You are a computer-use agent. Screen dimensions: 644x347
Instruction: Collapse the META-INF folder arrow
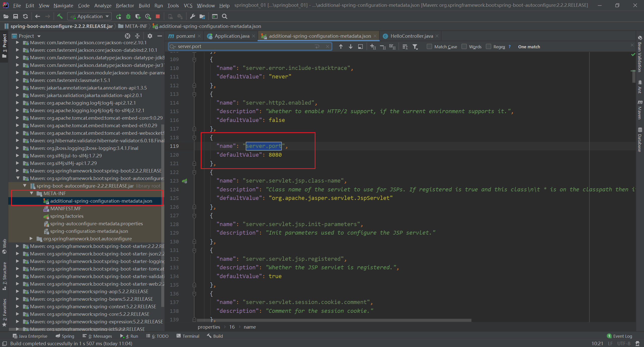click(x=32, y=193)
